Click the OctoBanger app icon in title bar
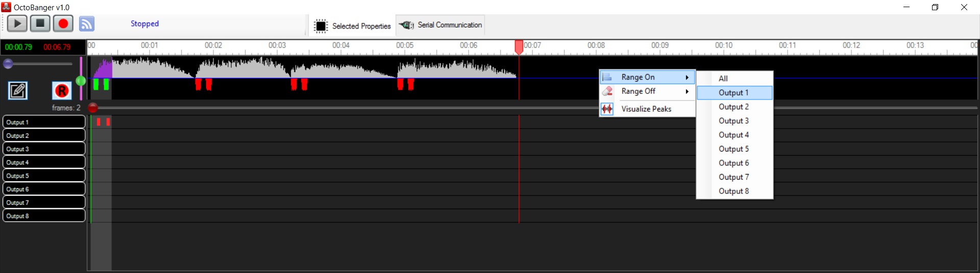This screenshot has height=273, width=980. (6, 7)
